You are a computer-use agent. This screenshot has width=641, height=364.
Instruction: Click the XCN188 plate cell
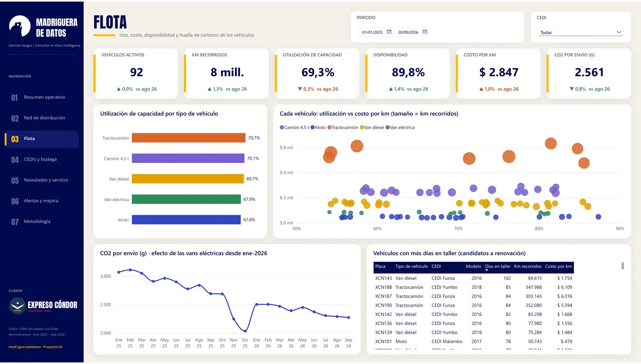(383, 288)
